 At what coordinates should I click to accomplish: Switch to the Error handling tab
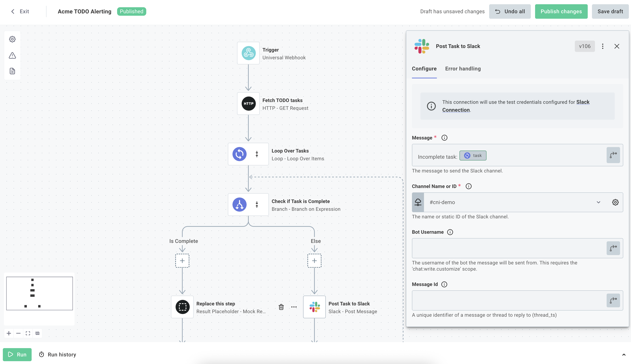[x=462, y=68]
